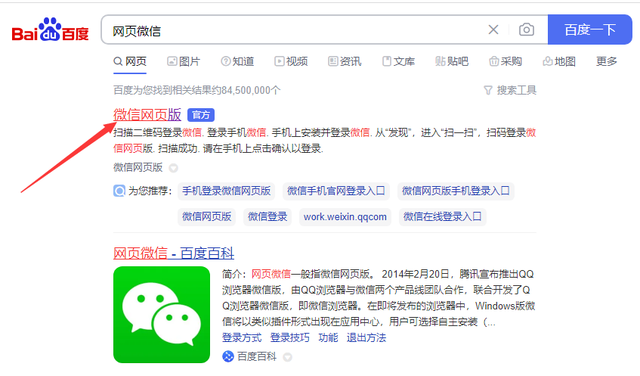Image resolution: width=640 pixels, height=376 pixels.
Task: Expand the 更多 tab menu
Action: click(x=607, y=62)
